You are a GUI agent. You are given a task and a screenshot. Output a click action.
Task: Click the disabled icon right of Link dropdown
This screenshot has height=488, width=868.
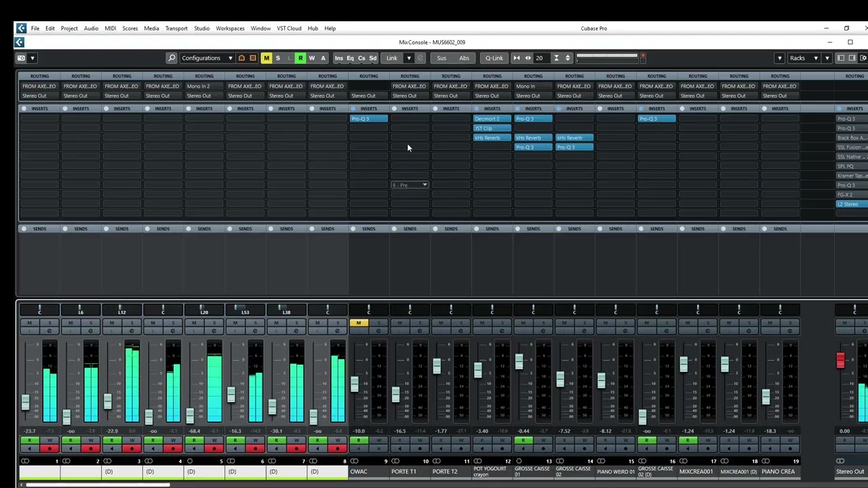pyautogui.click(x=420, y=58)
